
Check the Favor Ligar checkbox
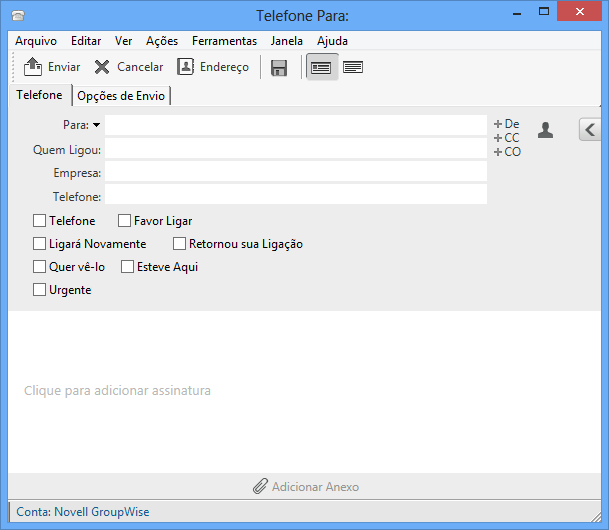(124, 221)
